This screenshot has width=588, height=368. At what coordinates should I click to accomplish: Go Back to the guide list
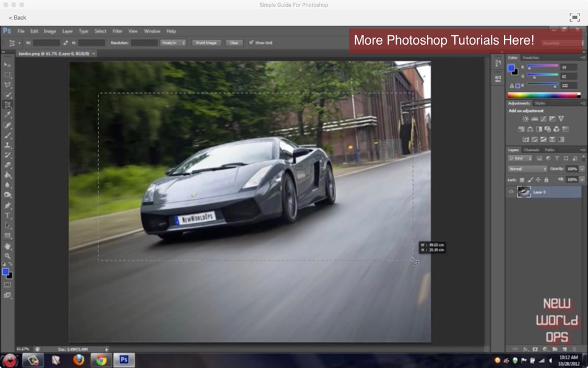17,17
